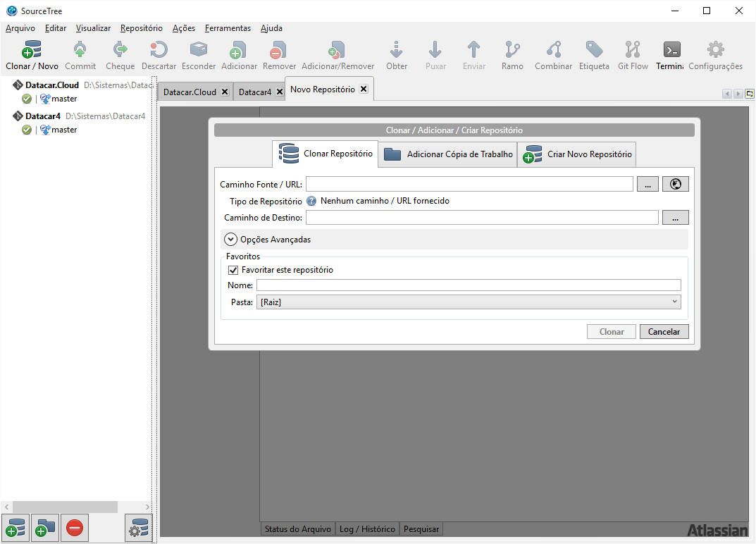This screenshot has width=756, height=544.
Task: Click the Esconder toolbar icon
Action: pos(199,49)
